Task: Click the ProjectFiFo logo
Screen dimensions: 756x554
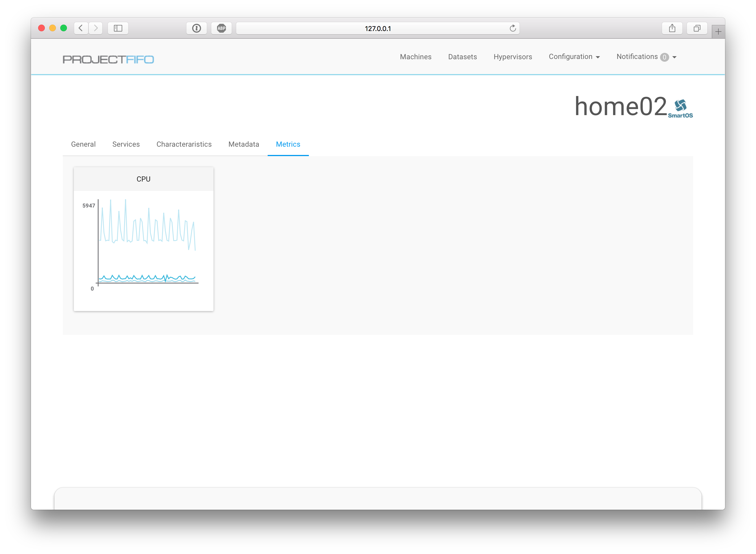Action: pyautogui.click(x=108, y=59)
